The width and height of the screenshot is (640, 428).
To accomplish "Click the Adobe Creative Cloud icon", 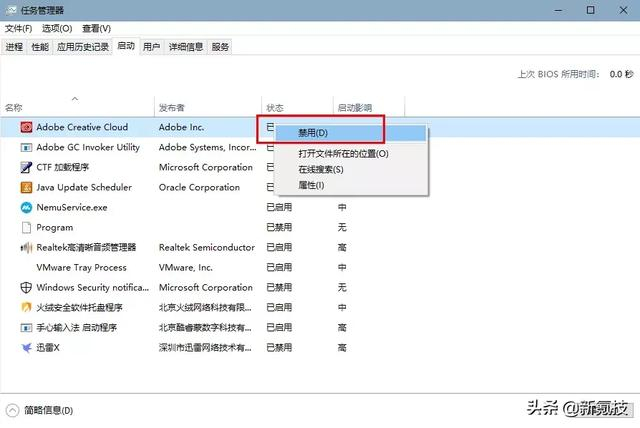I will tap(26, 127).
